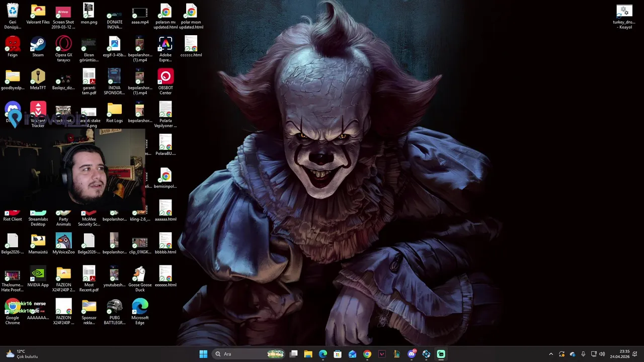The height and width of the screenshot is (362, 644).
Task: Open the microphone tray icon
Action: [x=583, y=354]
